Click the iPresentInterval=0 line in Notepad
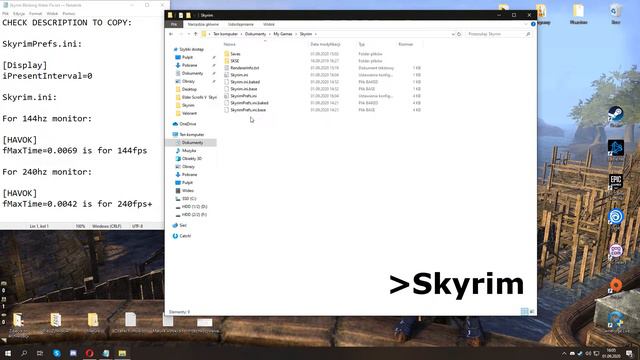 coord(47,76)
